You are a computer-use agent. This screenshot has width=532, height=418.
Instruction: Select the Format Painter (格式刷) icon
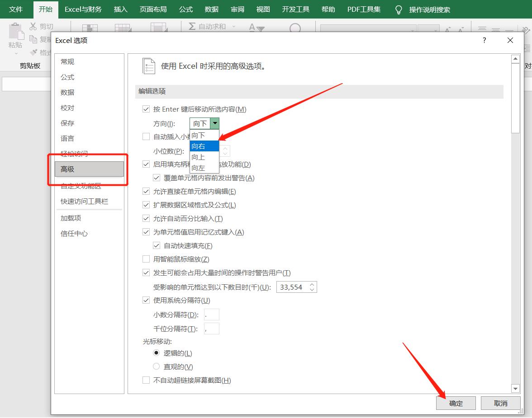click(x=34, y=51)
